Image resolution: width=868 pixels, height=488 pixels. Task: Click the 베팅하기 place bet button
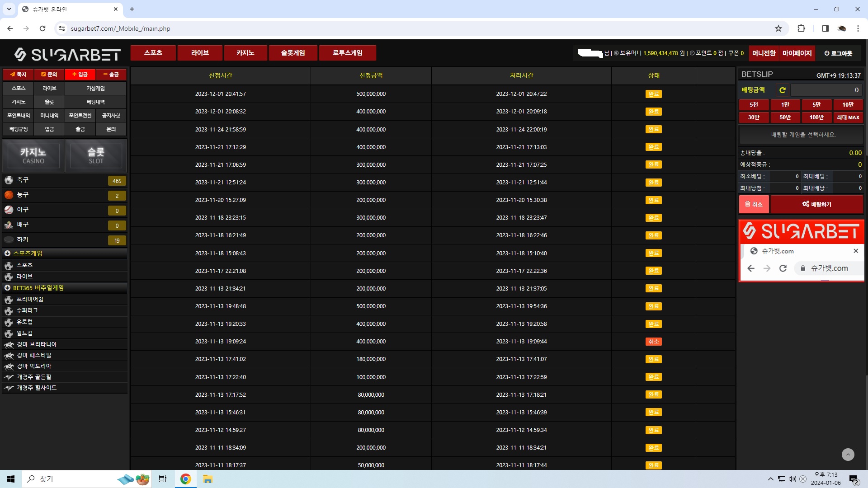point(816,204)
